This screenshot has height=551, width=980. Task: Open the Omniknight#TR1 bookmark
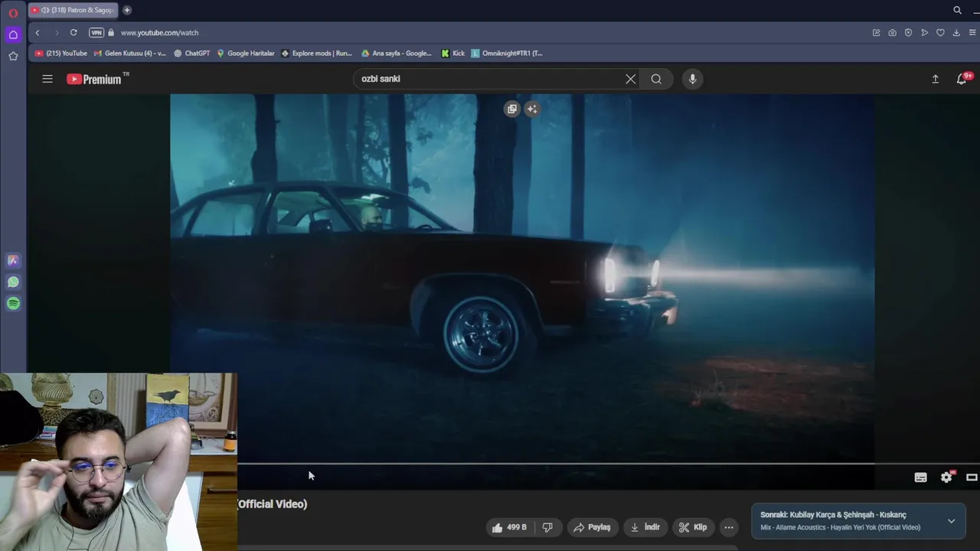[507, 54]
